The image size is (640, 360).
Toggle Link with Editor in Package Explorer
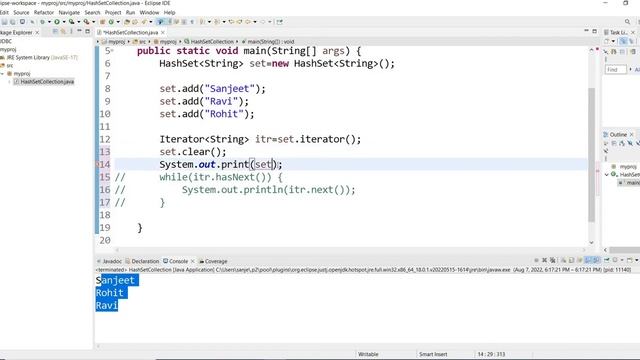(x=63, y=31)
